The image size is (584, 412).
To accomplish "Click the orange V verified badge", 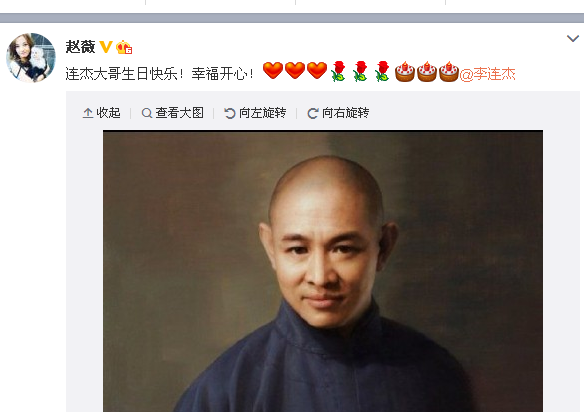I will click(x=106, y=47).
